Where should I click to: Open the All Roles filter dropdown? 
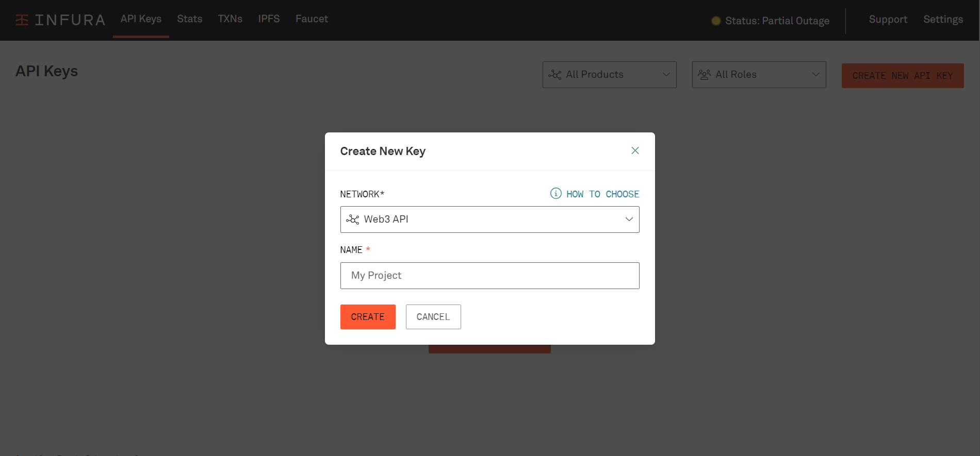click(x=759, y=75)
